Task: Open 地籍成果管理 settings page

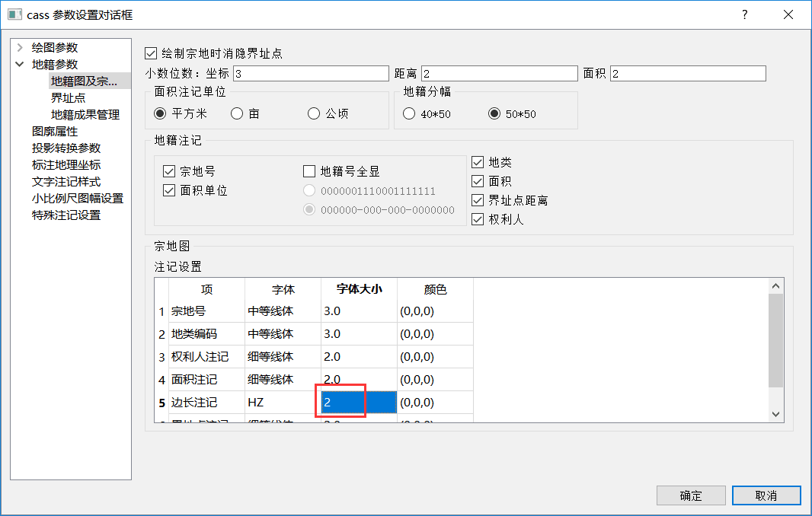Action: [85, 114]
